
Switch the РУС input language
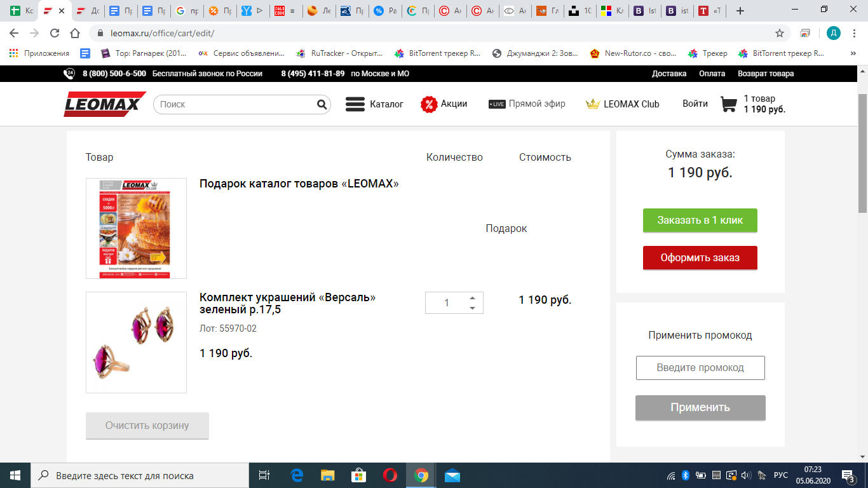click(781, 475)
